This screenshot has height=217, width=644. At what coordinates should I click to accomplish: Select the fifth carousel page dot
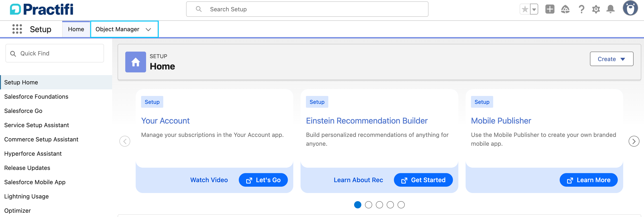[x=401, y=205]
